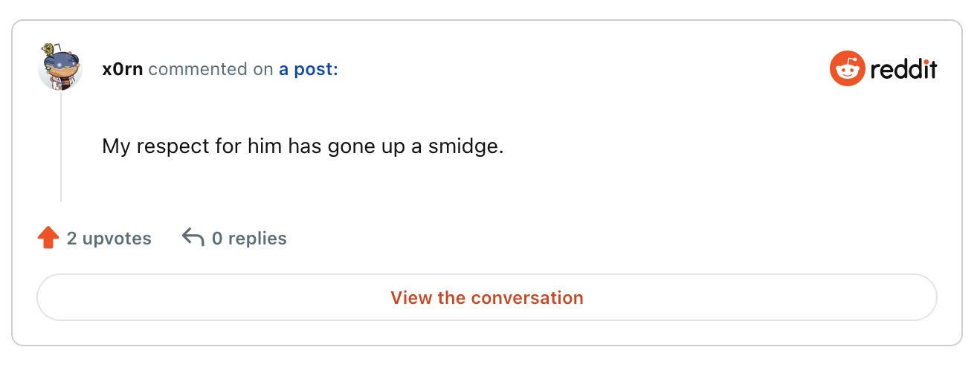Click the "commented on" text
Viewport: 980px width, 373px height.
pos(211,70)
